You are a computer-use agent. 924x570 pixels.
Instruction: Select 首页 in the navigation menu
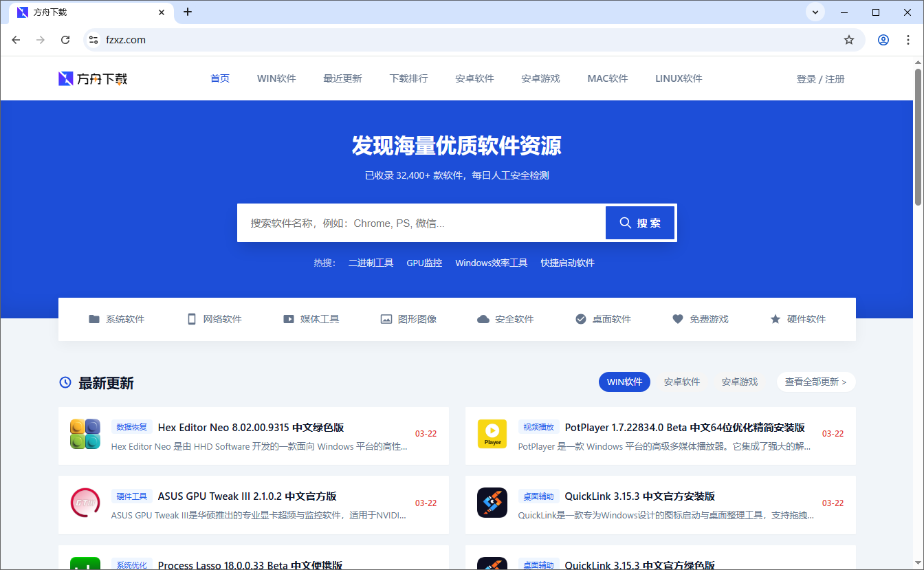pyautogui.click(x=220, y=78)
